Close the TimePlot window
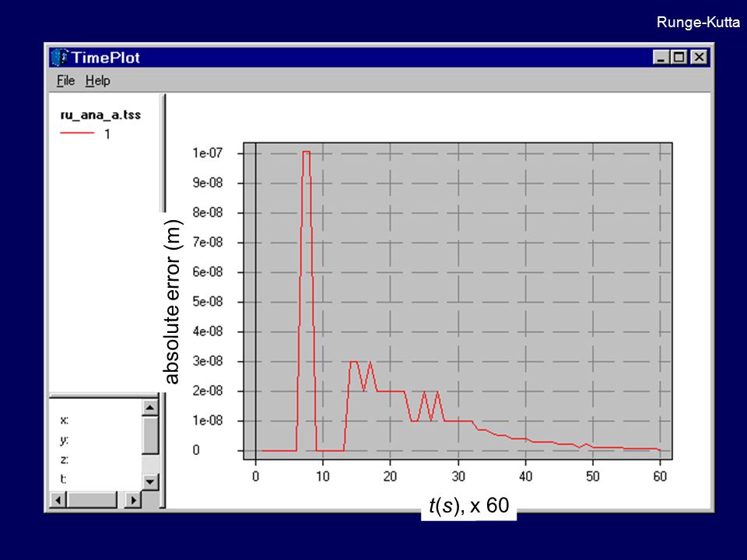747x560 pixels. [x=699, y=57]
